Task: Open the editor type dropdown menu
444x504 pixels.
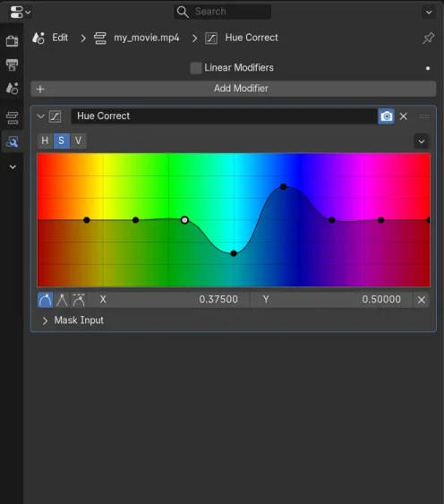Action: (20, 13)
